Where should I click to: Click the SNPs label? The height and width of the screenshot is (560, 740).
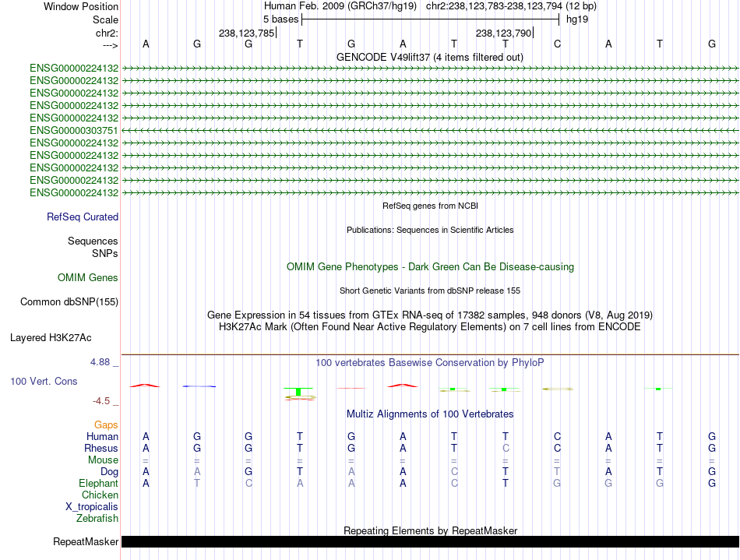tap(105, 253)
